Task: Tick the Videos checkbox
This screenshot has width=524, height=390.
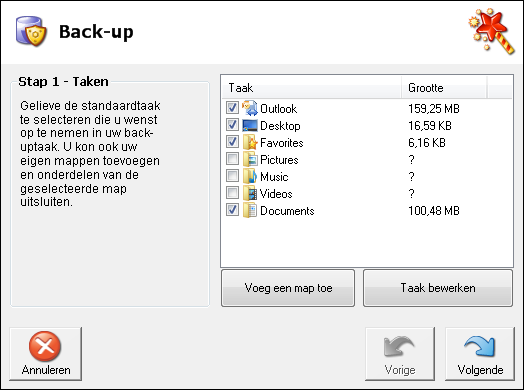Action: tap(232, 193)
